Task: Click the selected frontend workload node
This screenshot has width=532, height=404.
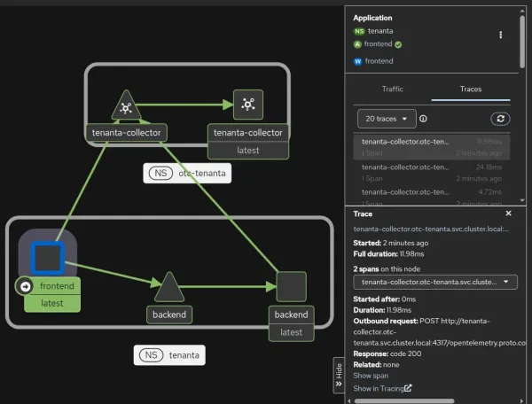Action: click(x=48, y=258)
